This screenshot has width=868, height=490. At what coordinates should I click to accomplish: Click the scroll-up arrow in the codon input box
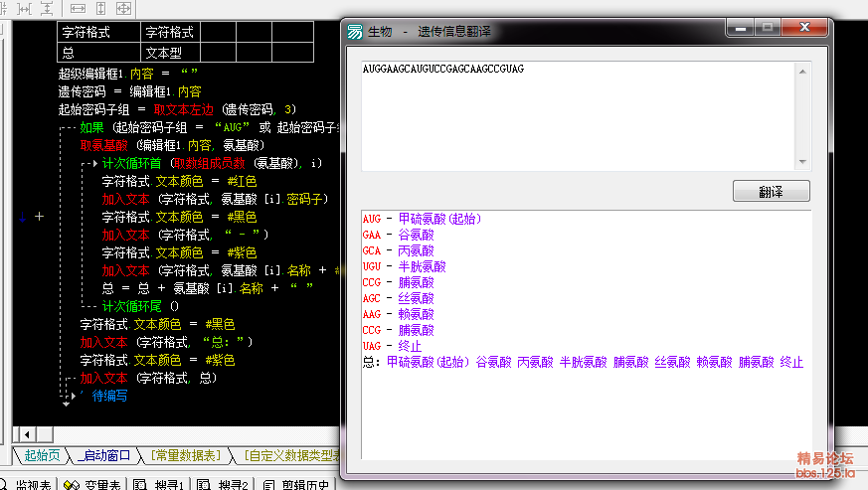pos(802,72)
